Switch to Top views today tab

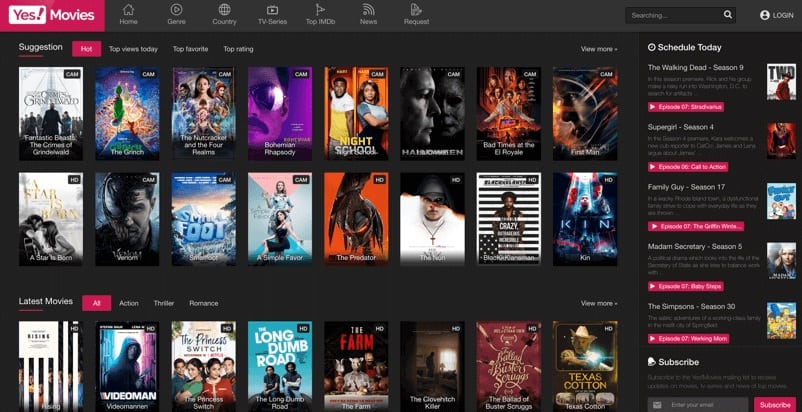133,49
